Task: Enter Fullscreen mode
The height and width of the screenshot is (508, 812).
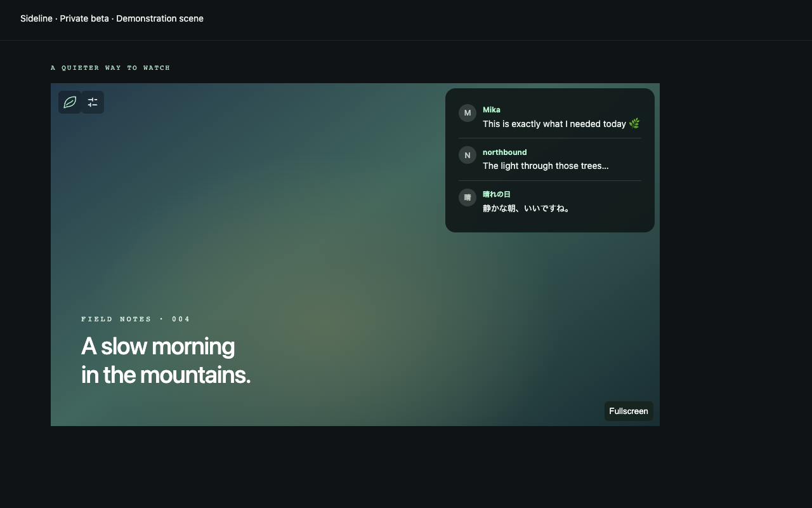Action: 629,411
